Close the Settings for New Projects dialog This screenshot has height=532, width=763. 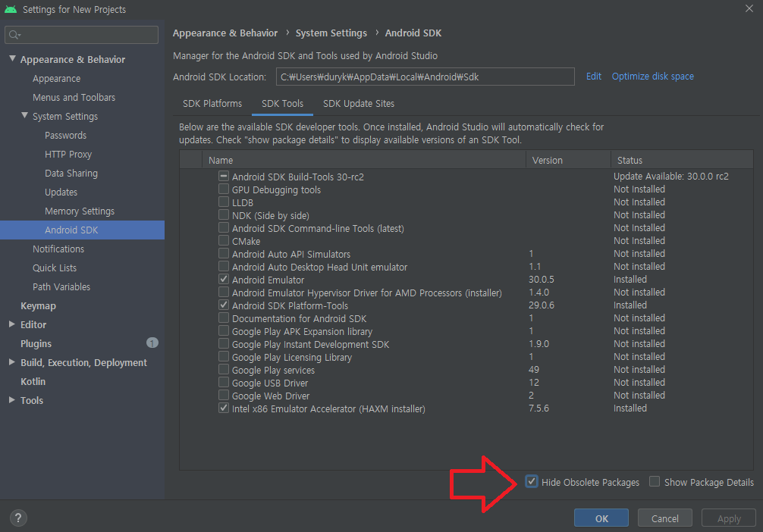point(749,9)
